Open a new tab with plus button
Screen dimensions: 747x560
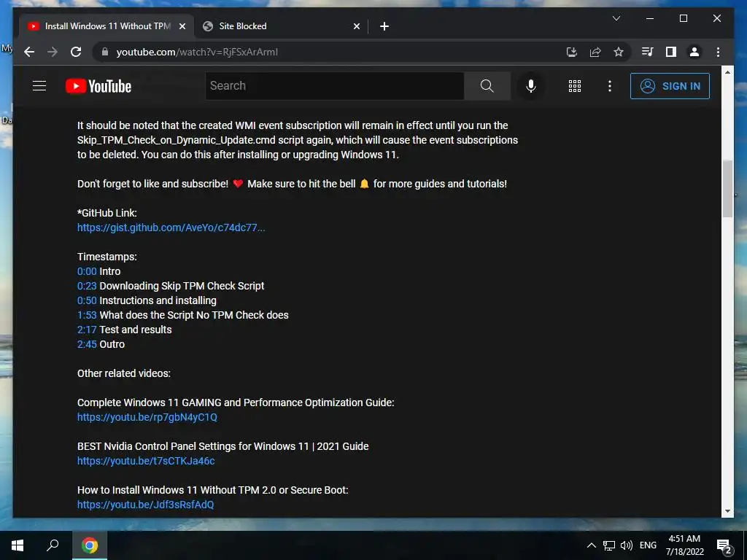[x=384, y=27]
